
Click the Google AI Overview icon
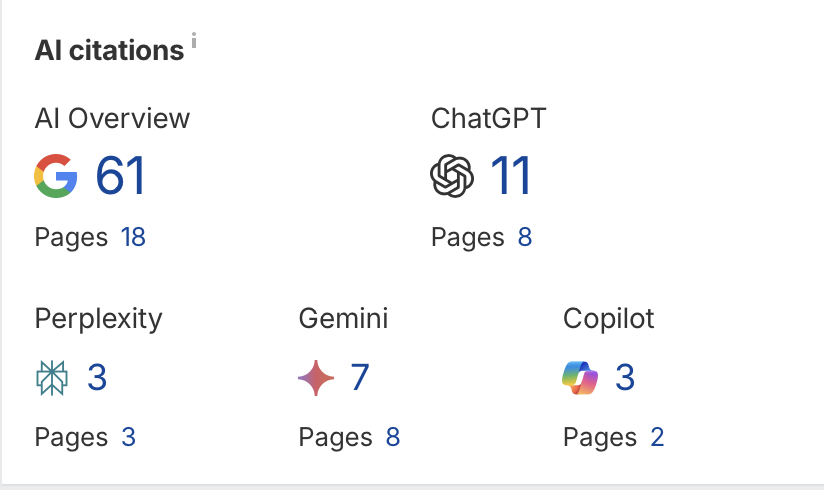(56, 177)
